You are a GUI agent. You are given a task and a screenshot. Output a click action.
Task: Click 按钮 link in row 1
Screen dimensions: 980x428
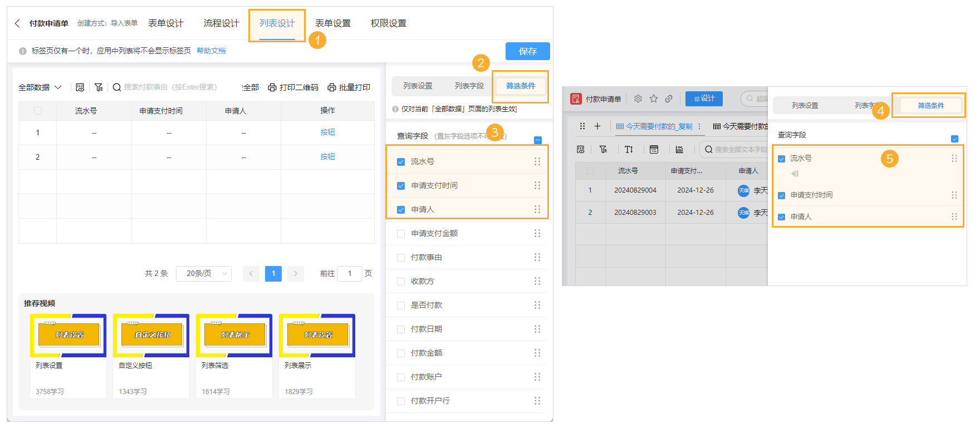click(x=327, y=132)
